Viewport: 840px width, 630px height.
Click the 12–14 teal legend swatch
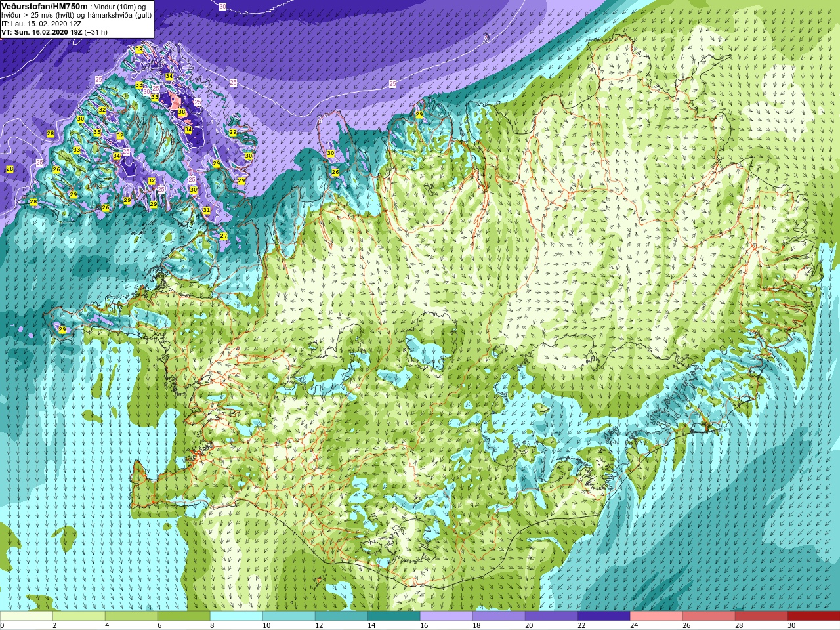(341, 616)
